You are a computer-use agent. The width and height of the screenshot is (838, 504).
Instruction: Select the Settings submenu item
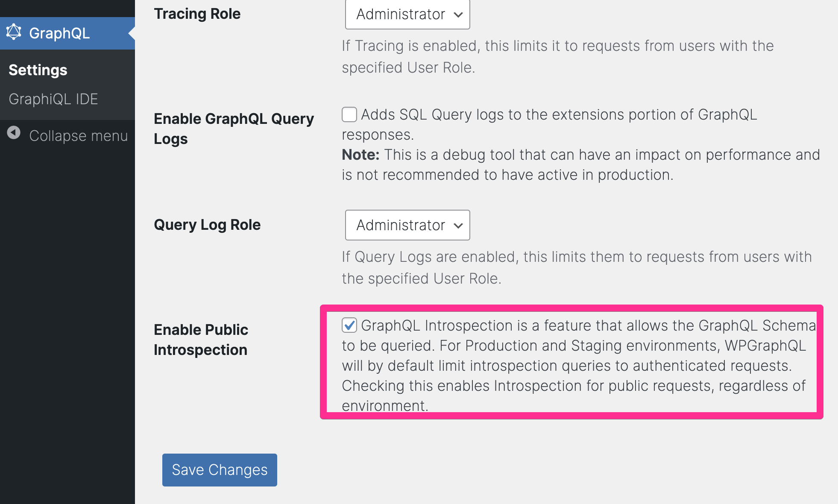pos(38,70)
